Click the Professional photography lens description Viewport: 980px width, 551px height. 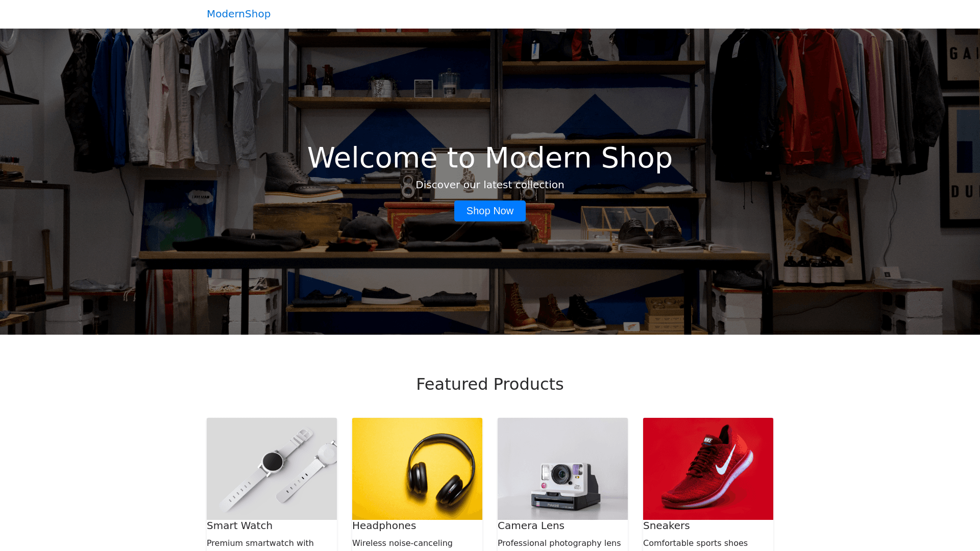(559, 543)
